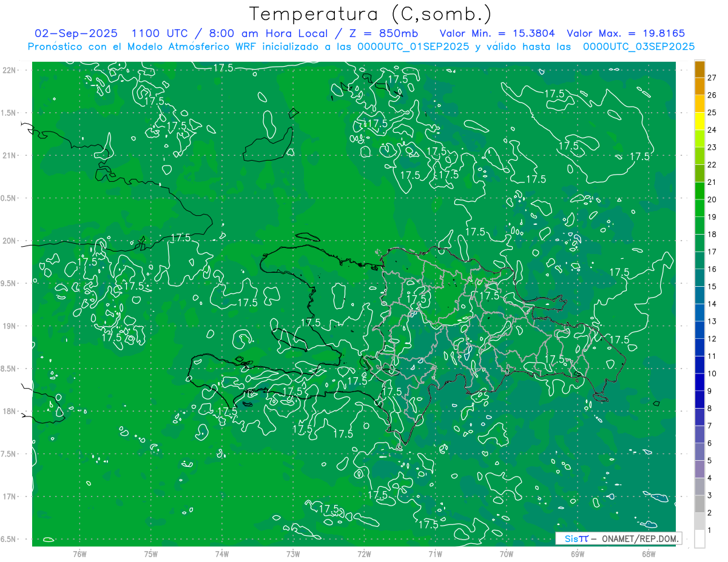Click the dark blue swatch between 9 and 10
The width and height of the screenshot is (728, 562).
pos(699,382)
